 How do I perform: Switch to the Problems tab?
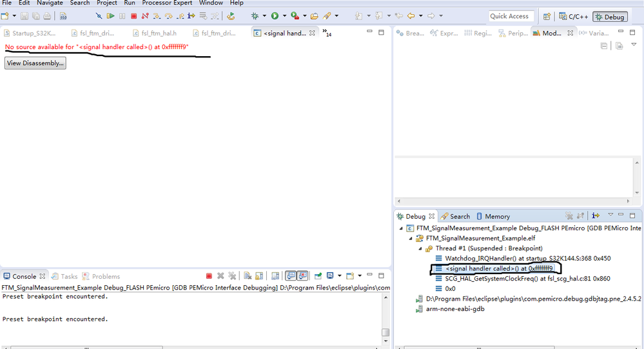pyautogui.click(x=101, y=276)
